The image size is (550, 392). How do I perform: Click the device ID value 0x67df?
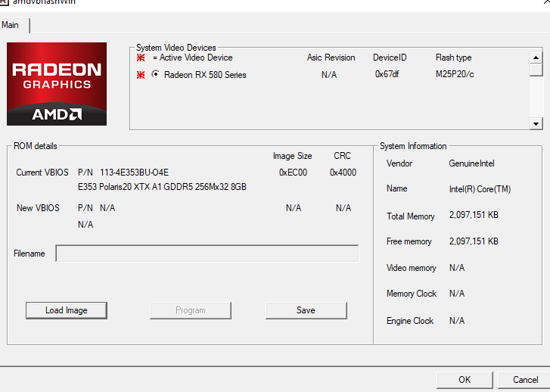(x=387, y=74)
